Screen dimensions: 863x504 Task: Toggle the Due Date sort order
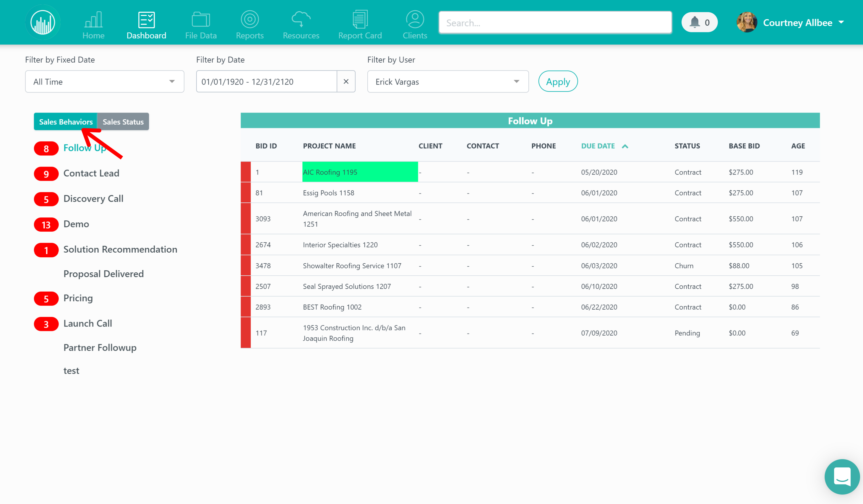pyautogui.click(x=604, y=146)
